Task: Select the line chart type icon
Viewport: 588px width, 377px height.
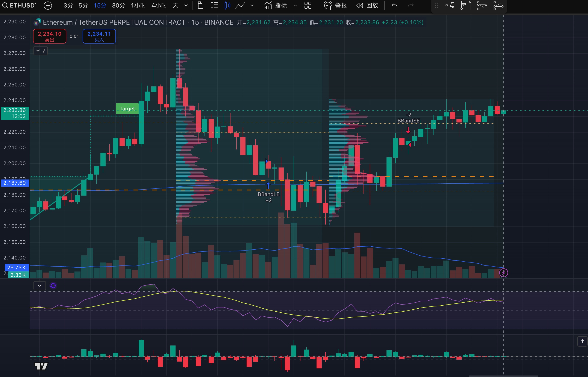Action: coord(240,5)
